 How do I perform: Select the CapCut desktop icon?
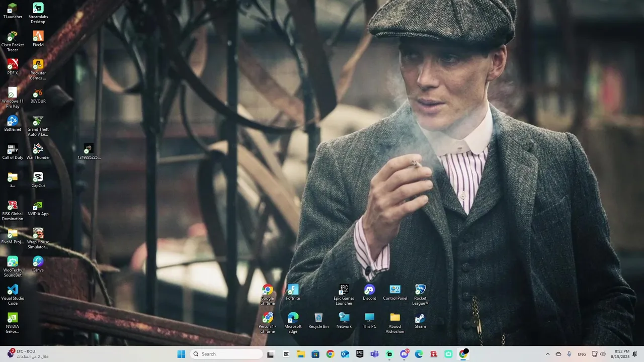38,180
